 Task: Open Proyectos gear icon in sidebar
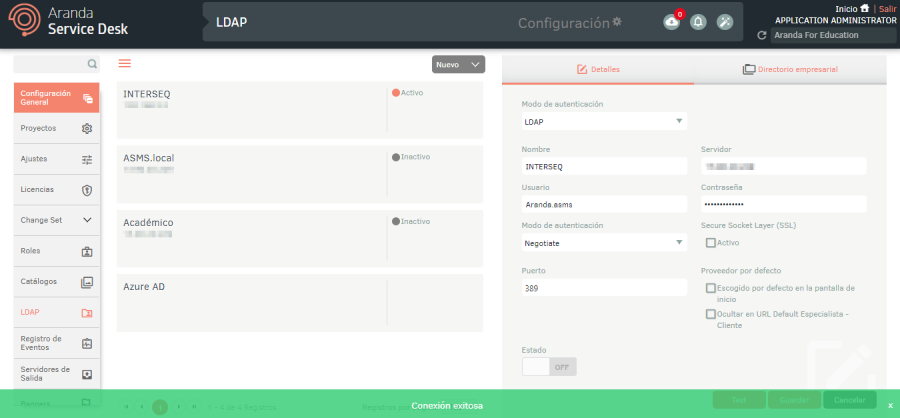87,129
